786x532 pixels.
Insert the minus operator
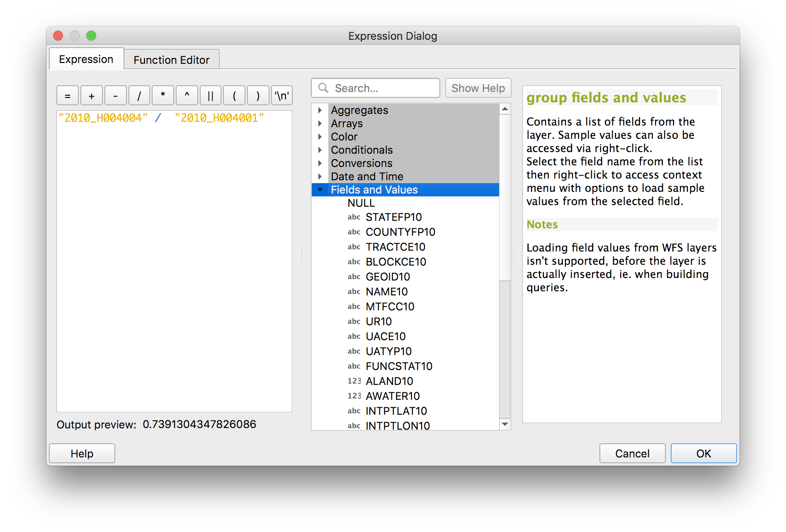coord(116,96)
